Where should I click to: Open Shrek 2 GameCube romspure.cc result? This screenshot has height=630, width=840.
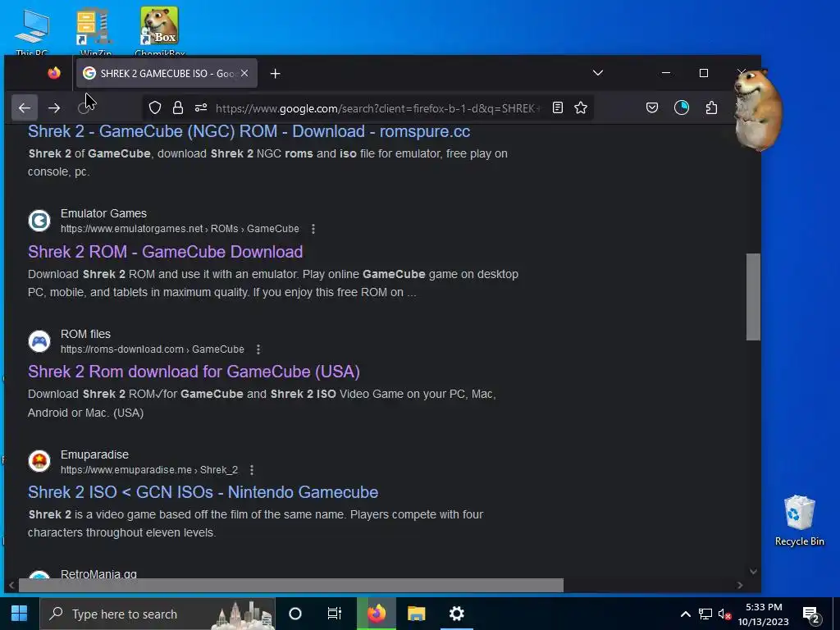pyautogui.click(x=249, y=131)
